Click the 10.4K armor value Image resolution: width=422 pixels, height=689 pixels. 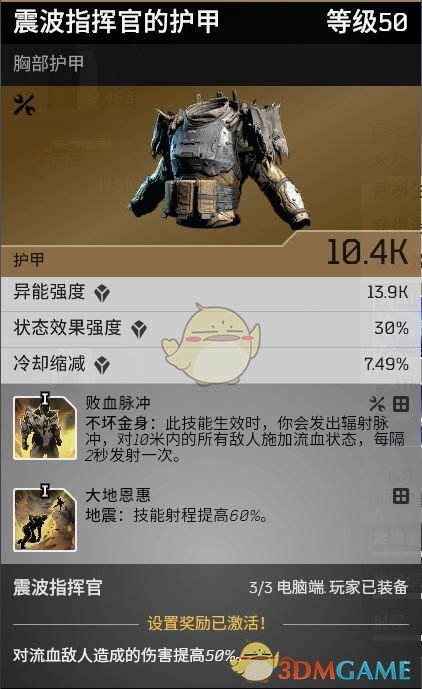[x=367, y=252]
